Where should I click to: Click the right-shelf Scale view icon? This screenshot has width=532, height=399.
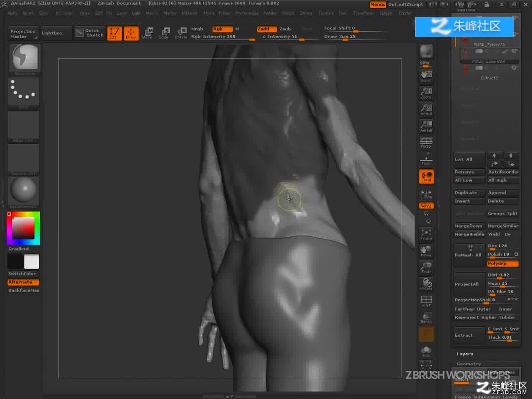point(426,268)
